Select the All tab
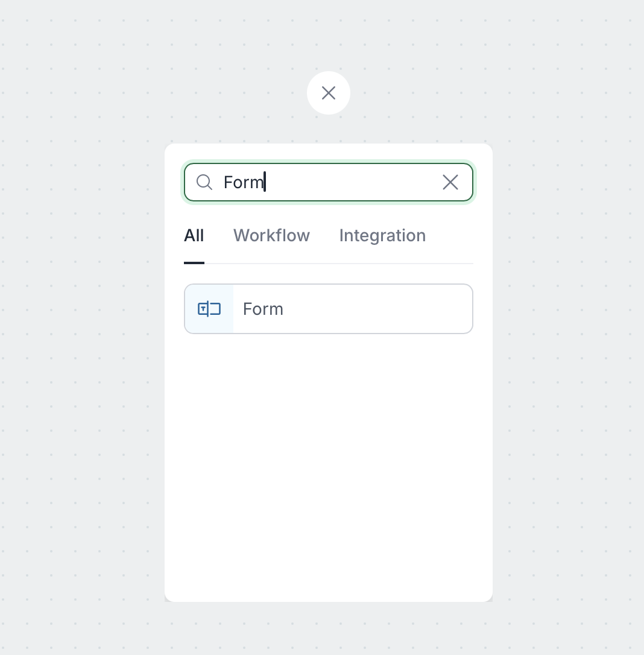The width and height of the screenshot is (644, 655). point(194,235)
